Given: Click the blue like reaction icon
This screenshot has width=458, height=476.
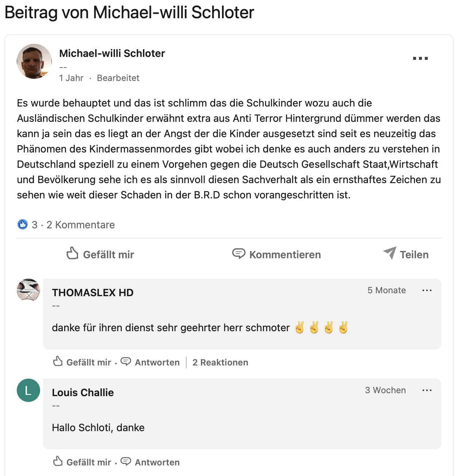Looking at the screenshot, I should 23,224.
